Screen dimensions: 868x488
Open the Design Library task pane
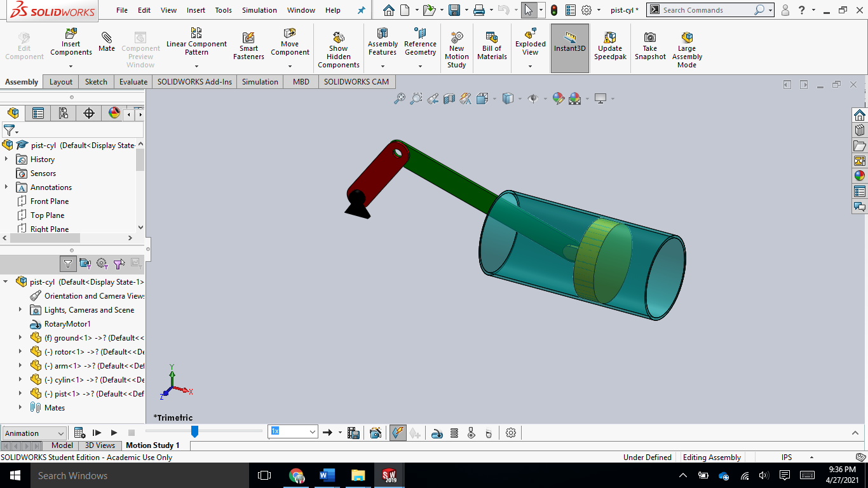[860, 130]
